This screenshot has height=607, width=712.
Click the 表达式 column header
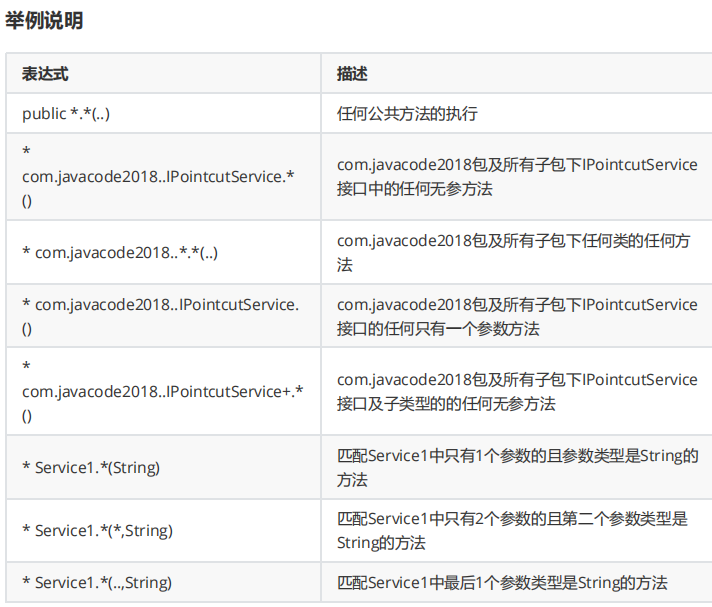click(45, 75)
